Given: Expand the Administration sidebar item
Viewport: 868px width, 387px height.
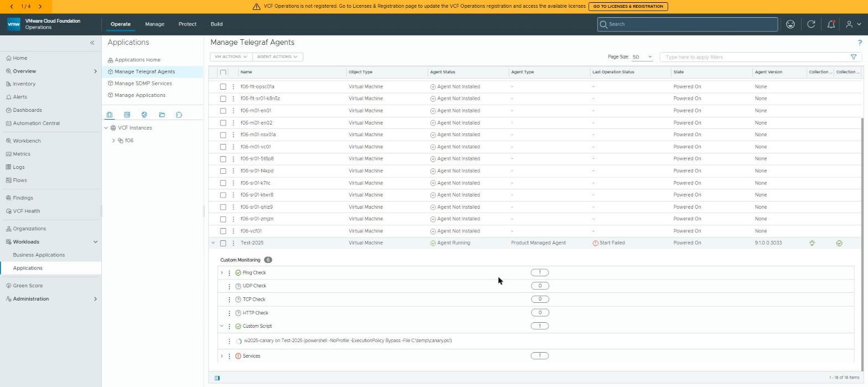Looking at the screenshot, I should (95, 299).
